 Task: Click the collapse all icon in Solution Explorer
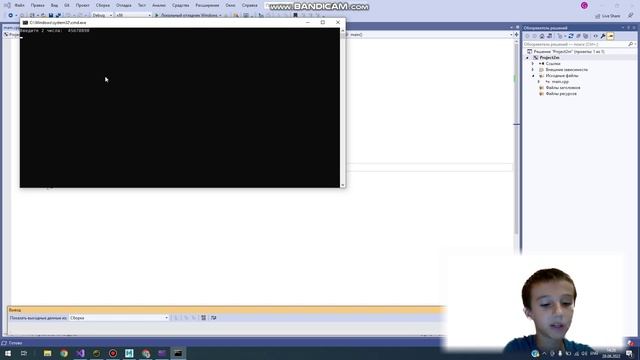coord(578,36)
